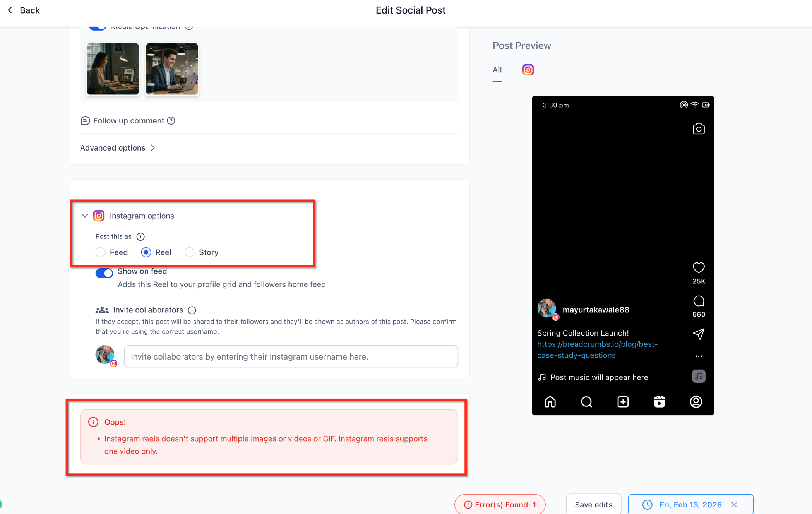Select the Story radio option
812x514 pixels.
[x=189, y=252]
